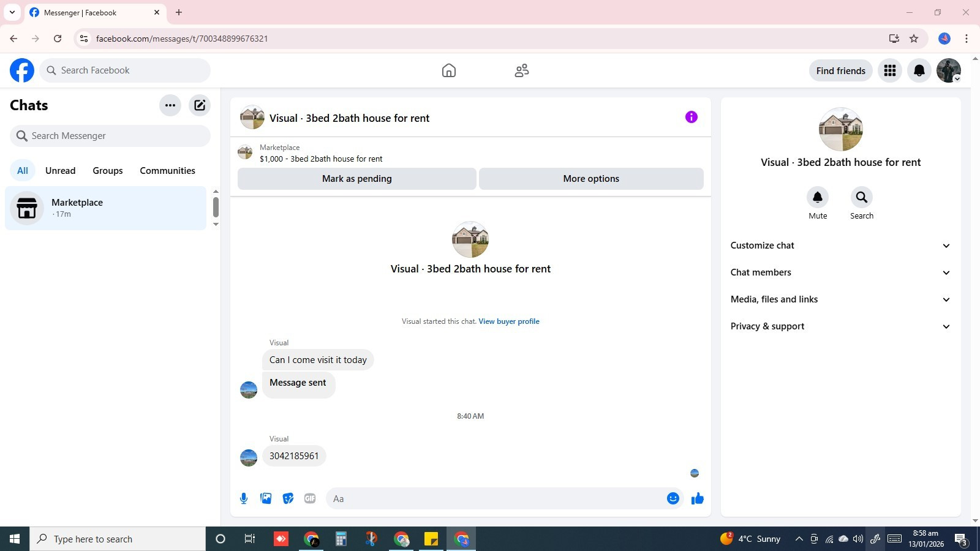Send a thumbs-up like
980x551 pixels.
tap(698, 498)
